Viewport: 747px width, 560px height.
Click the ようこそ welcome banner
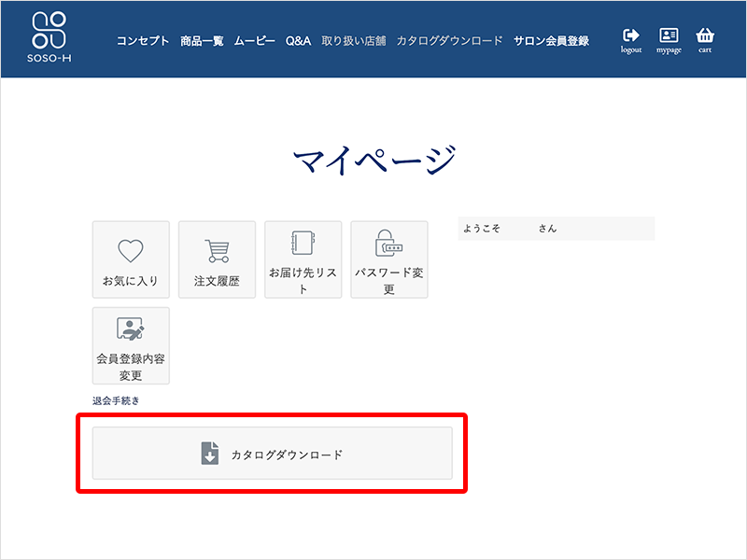[556, 228]
